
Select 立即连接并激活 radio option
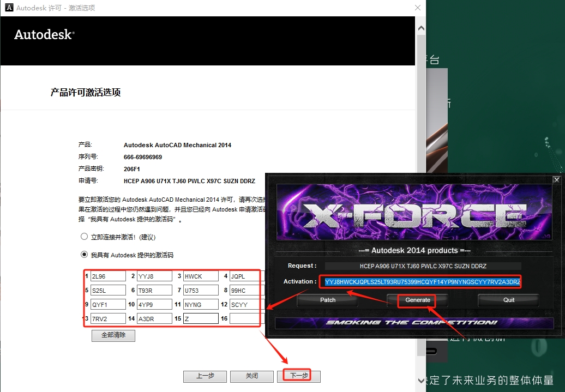click(84, 237)
